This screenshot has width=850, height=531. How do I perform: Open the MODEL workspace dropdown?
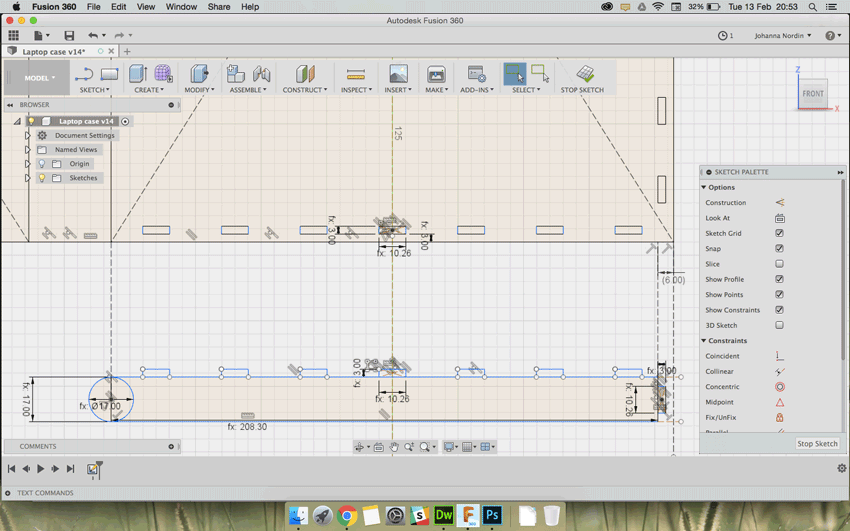tap(40, 78)
